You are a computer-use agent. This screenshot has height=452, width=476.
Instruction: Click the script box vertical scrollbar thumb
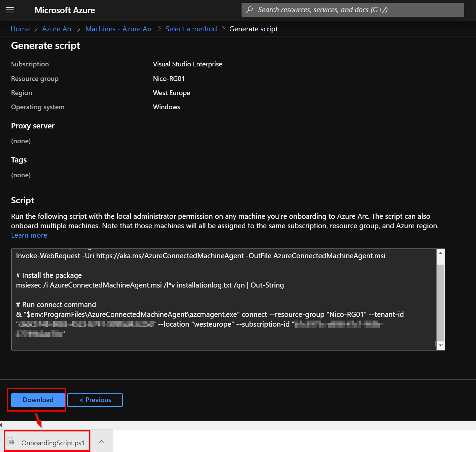point(441,303)
